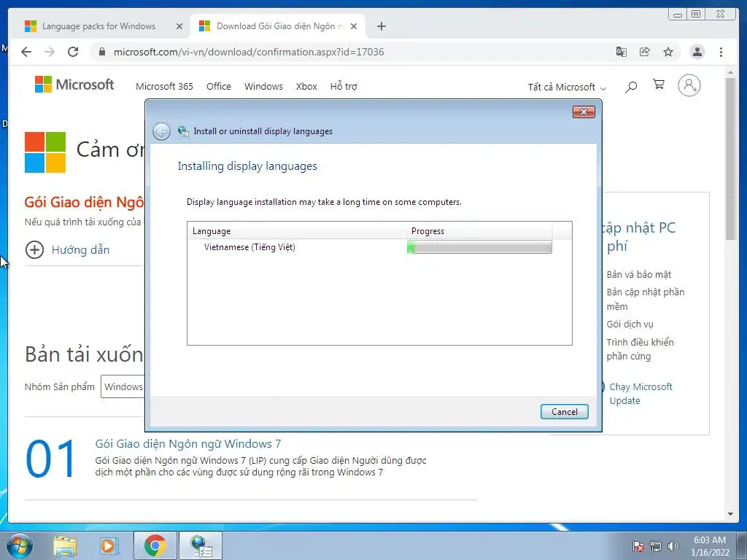
Task: Click Chrome's forward arrow button
Action: (x=50, y=52)
